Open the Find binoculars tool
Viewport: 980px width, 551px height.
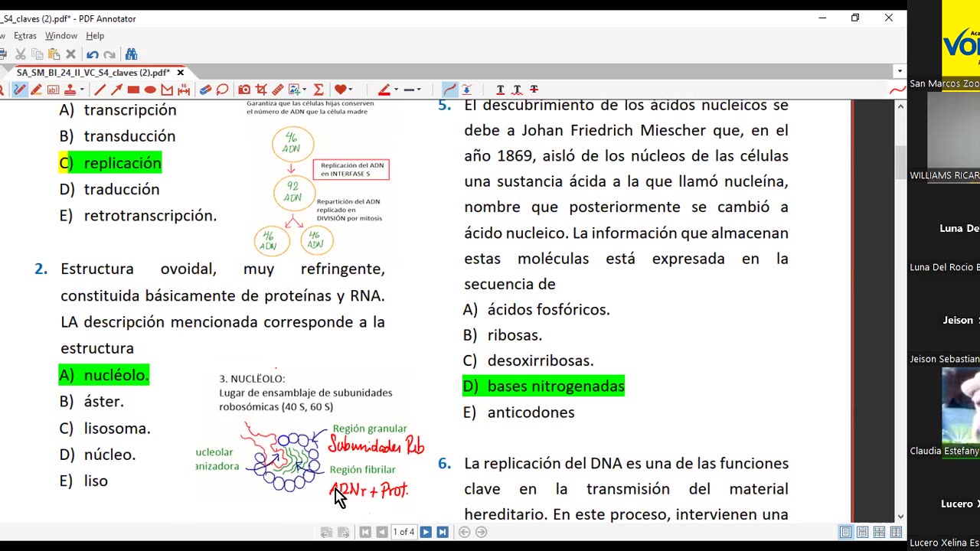pyautogui.click(x=131, y=54)
